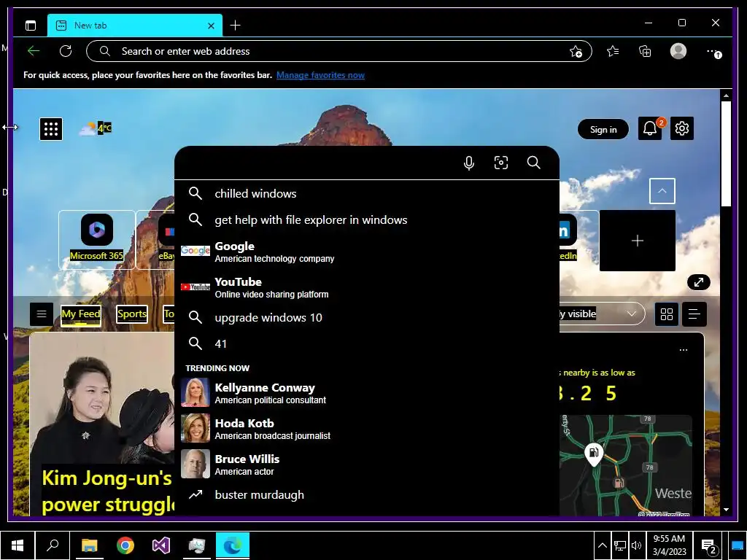Viewport: 747px width, 560px height.
Task: Open Windows Start menu
Action: click(18, 545)
